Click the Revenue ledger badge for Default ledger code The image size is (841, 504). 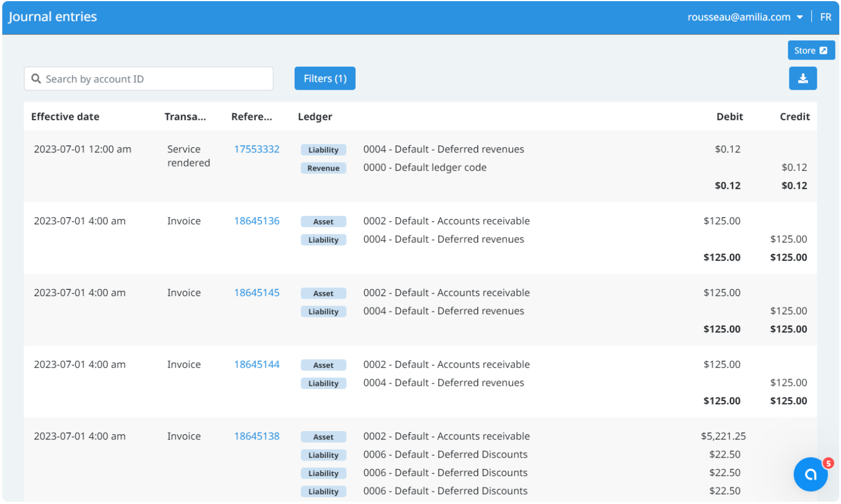click(324, 168)
